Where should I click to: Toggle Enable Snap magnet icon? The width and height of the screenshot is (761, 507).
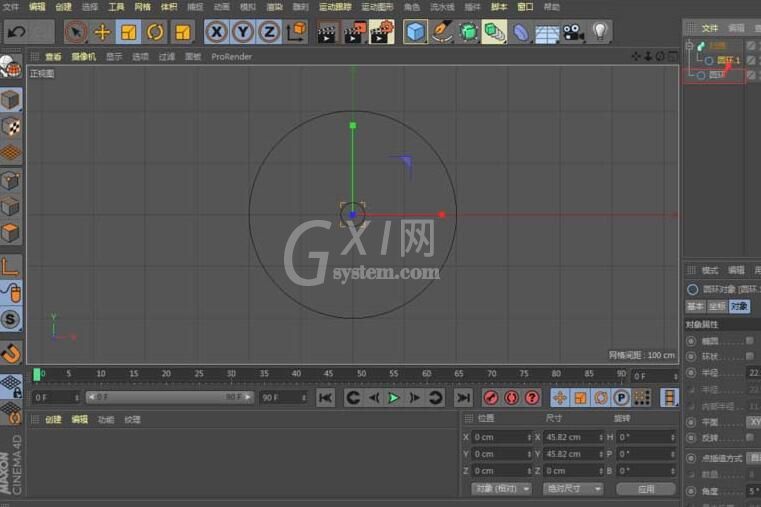point(11,353)
